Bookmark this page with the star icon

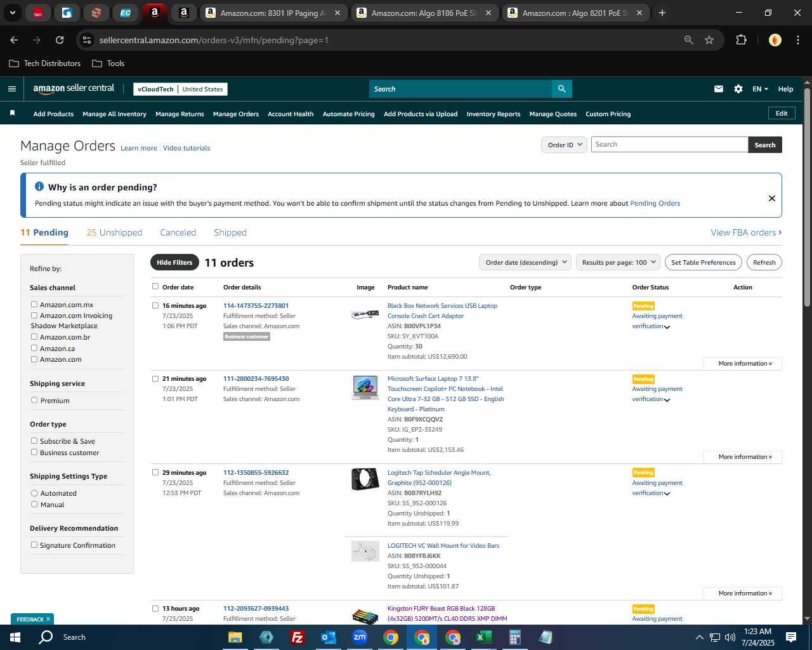[709, 40]
